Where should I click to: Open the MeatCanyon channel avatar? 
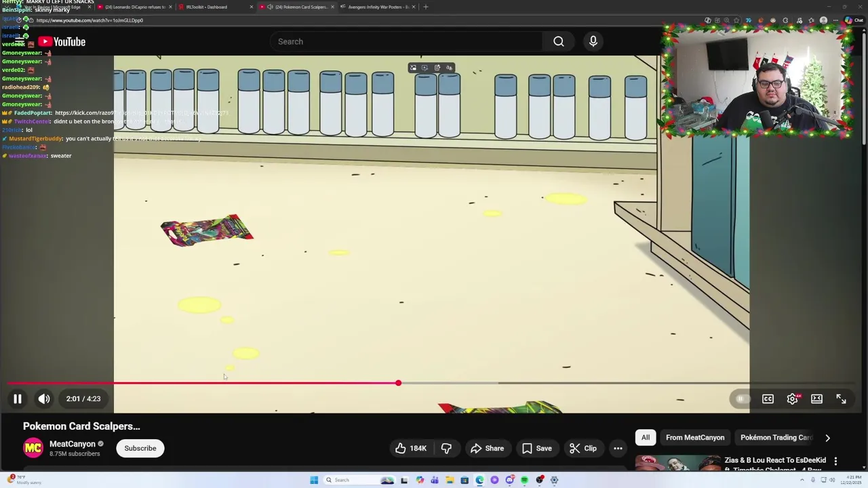[x=33, y=448]
